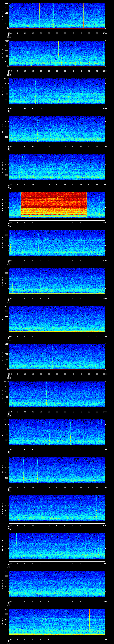Click the '19:16:00' start time label
Image resolution: width=114 pixels, height=644 pixels.
coord(9,33)
